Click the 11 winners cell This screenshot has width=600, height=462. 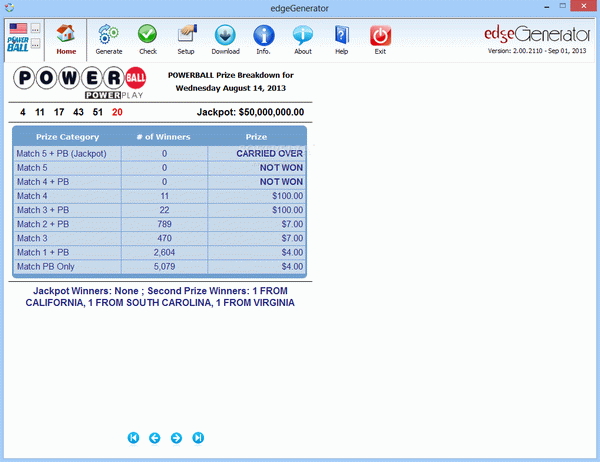[x=165, y=196]
